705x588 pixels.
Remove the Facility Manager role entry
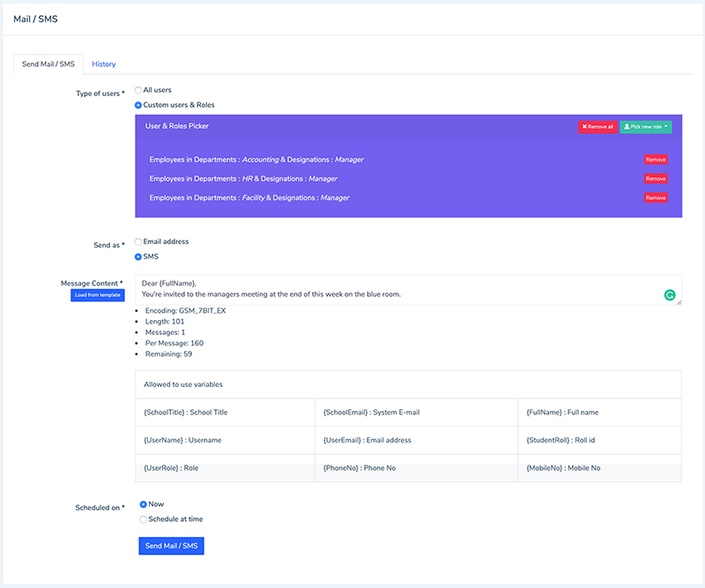pos(655,198)
